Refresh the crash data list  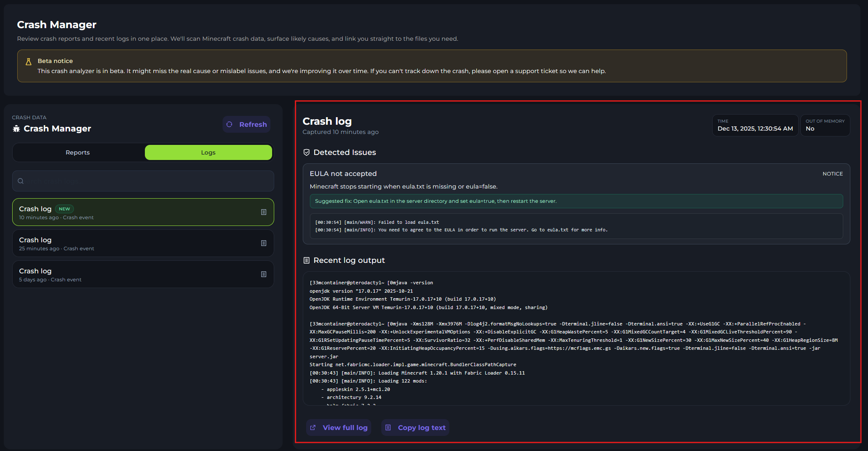tap(247, 124)
